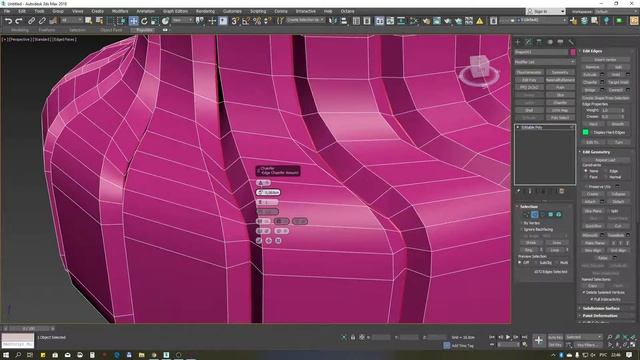The height and width of the screenshot is (360, 640).
Task: Open the reference coordinate system dropdown
Action: click(x=182, y=20)
